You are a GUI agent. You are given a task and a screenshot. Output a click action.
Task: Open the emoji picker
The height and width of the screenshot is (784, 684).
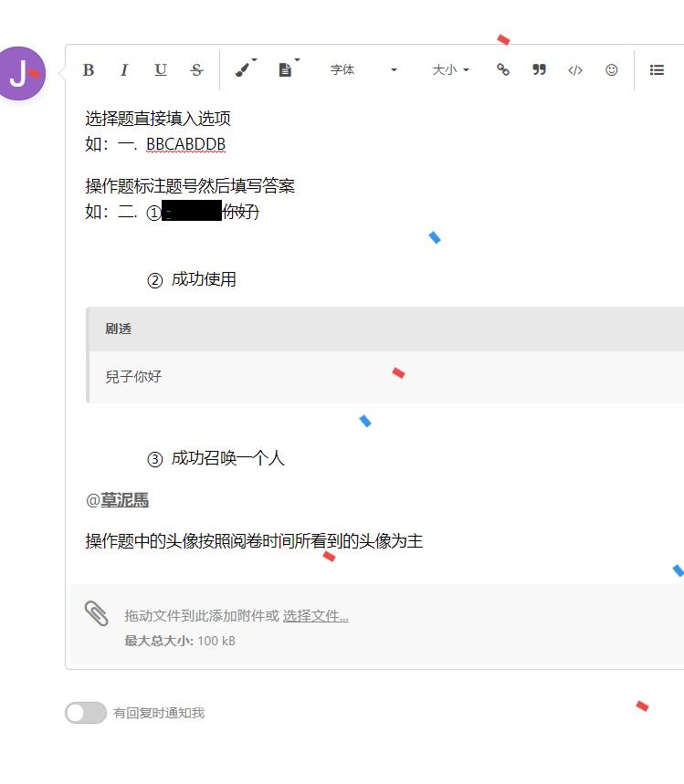click(612, 70)
